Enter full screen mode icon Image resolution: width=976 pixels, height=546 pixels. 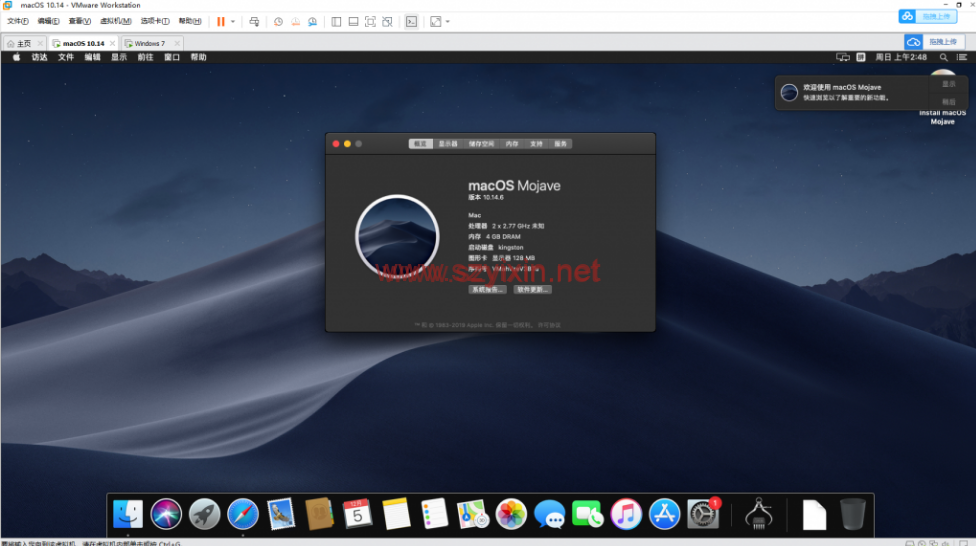coord(370,22)
